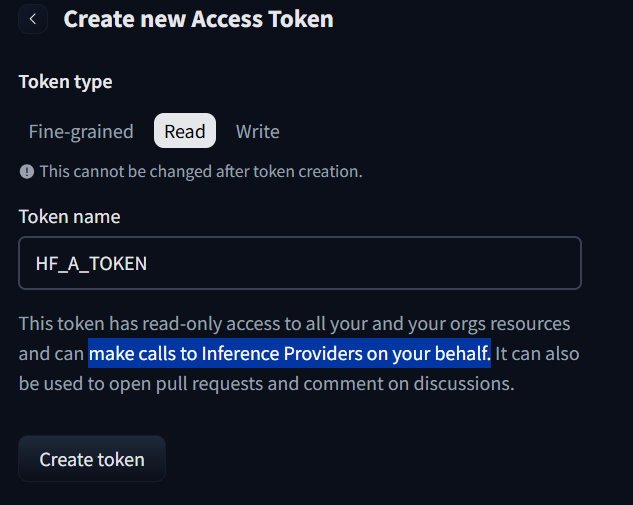Screen dimensions: 633x505
Task: Switch token type to Write
Action: click(257, 131)
